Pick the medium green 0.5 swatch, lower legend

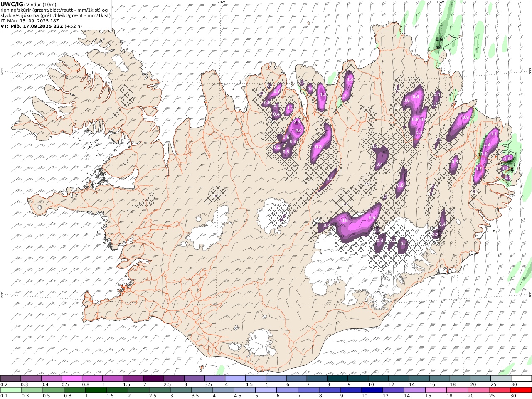[54, 390]
